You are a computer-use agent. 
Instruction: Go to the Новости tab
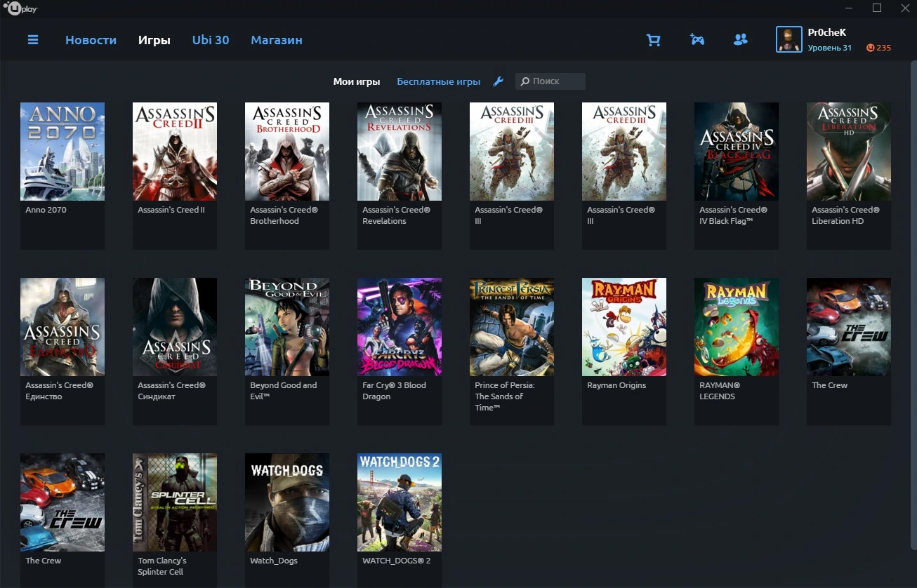[91, 40]
